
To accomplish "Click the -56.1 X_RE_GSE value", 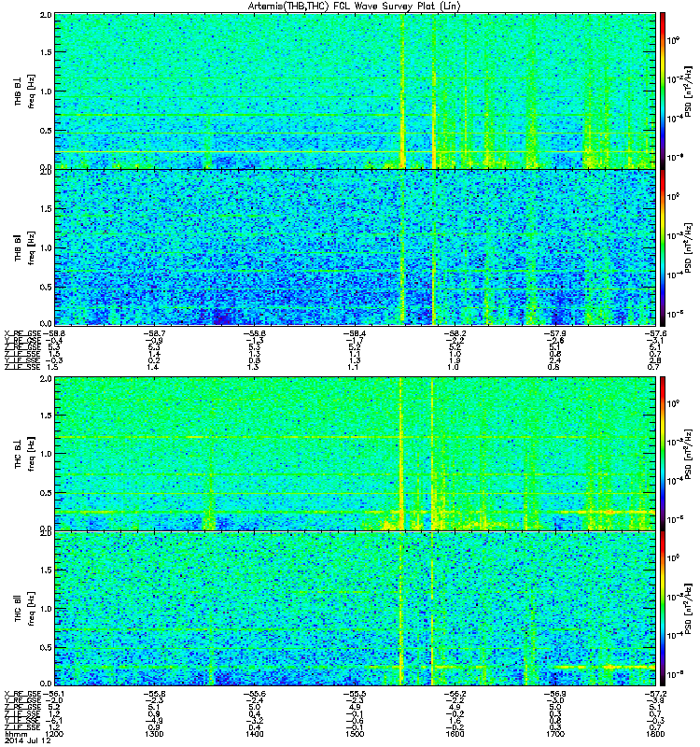I will (53, 694).
